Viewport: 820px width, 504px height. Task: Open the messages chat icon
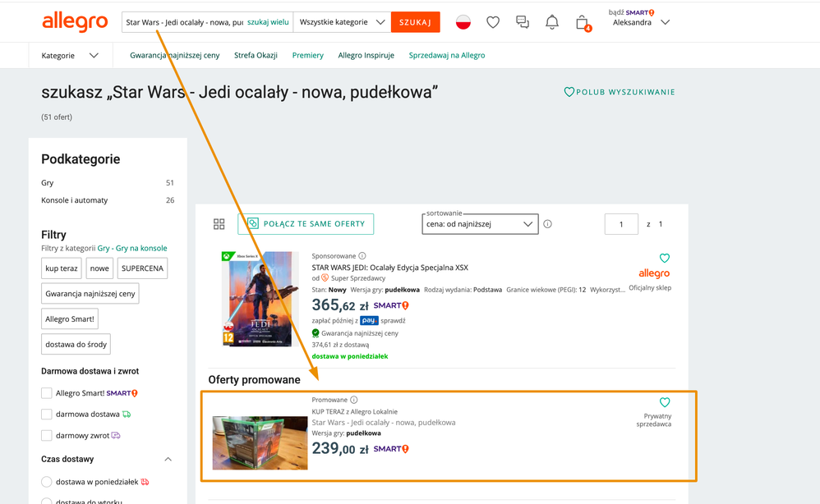pos(522,22)
